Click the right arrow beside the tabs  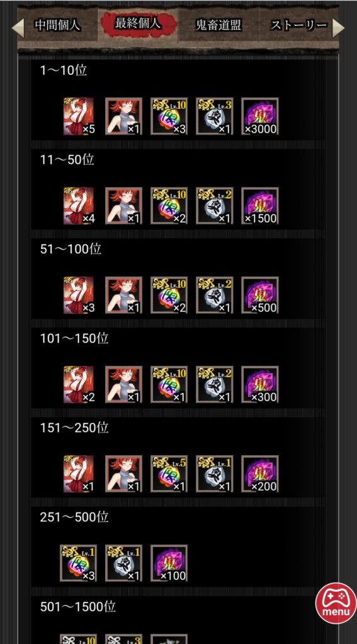click(338, 28)
